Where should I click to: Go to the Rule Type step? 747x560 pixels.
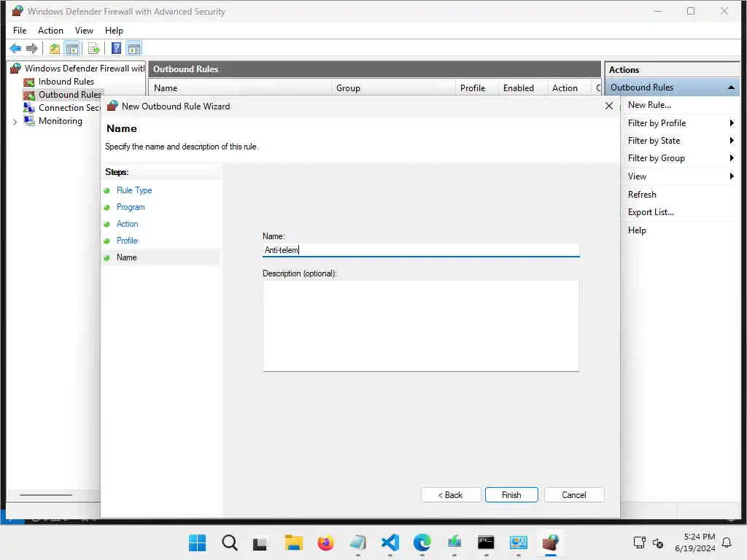[x=134, y=190]
